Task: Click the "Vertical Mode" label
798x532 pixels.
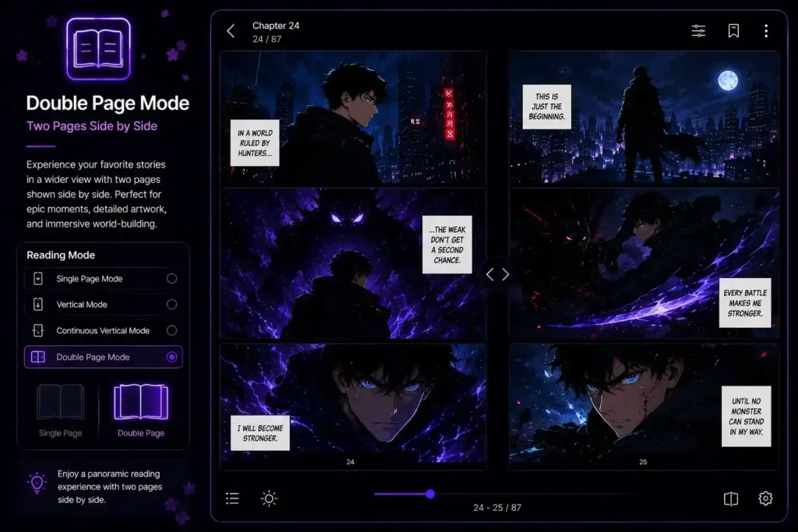Action: 82,305
